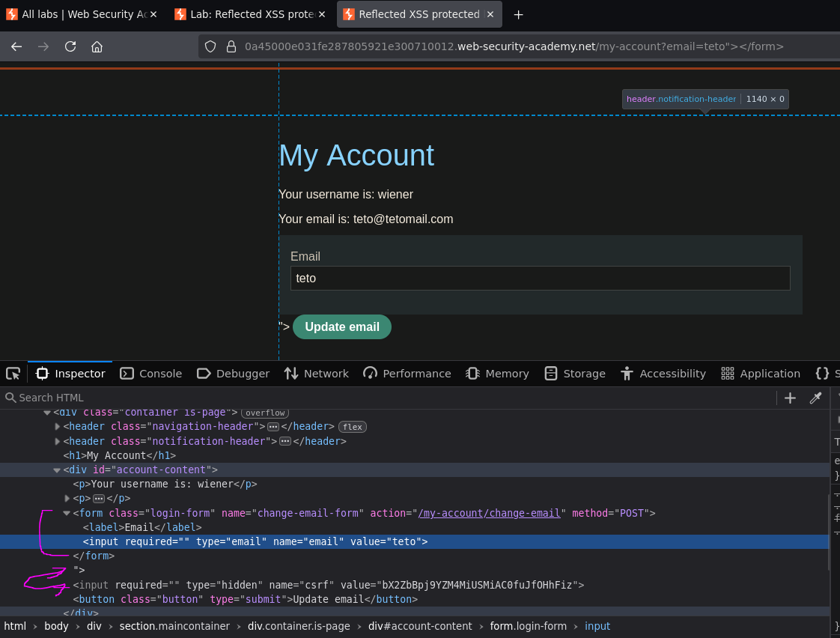Collapse the login-form form node

67,513
